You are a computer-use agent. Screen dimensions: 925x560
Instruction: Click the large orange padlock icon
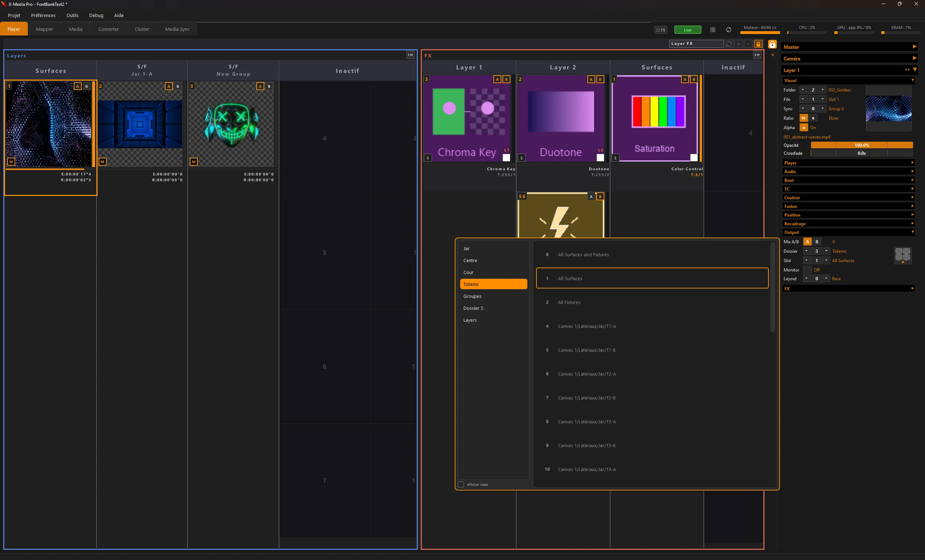tap(772, 44)
